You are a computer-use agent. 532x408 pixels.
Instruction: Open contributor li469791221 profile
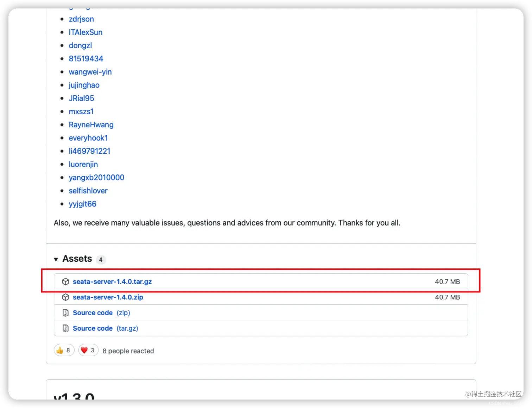click(x=89, y=151)
